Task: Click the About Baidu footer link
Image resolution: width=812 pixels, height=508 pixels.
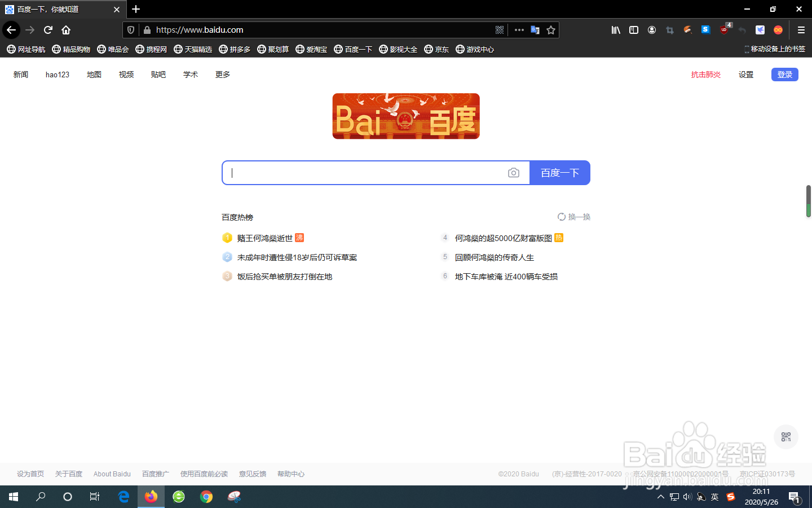Action: [112, 474]
